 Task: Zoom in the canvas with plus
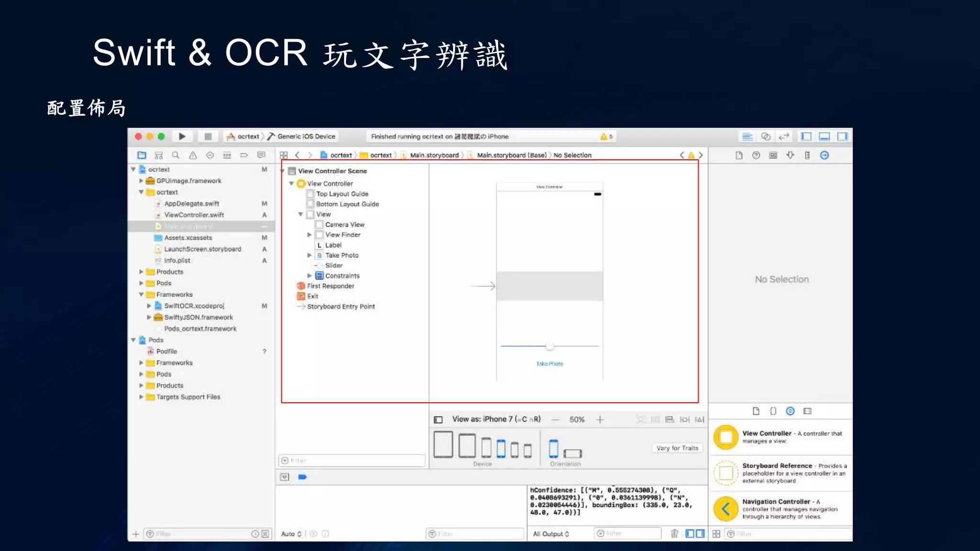(600, 419)
